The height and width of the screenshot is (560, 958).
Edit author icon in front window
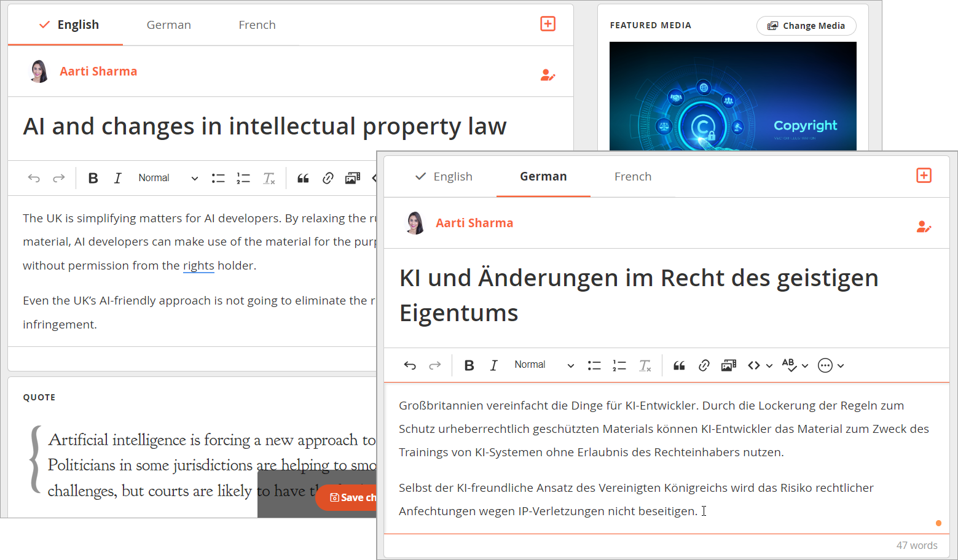924,227
